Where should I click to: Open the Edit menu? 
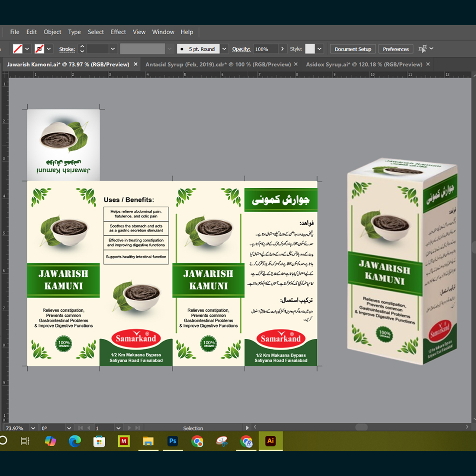(31, 32)
